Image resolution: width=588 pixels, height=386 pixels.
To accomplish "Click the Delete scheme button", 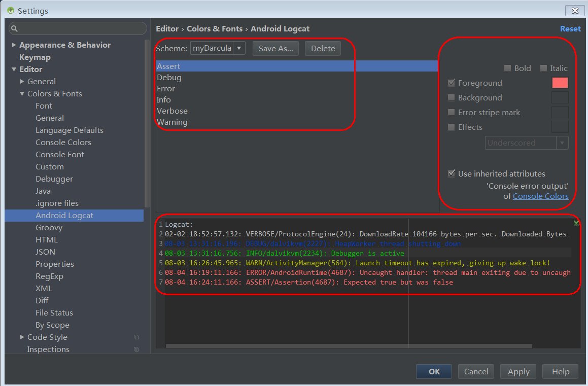I will pos(323,48).
